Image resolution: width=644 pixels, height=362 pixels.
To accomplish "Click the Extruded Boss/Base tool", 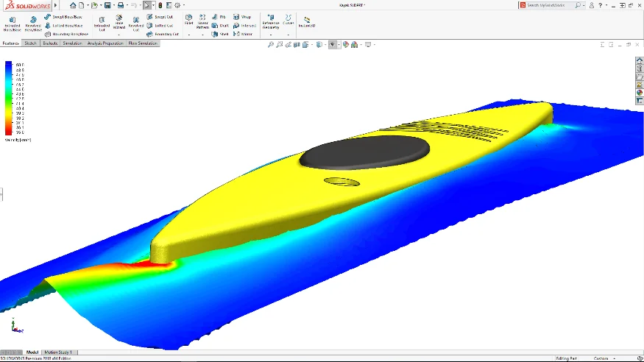I will coord(13,23).
